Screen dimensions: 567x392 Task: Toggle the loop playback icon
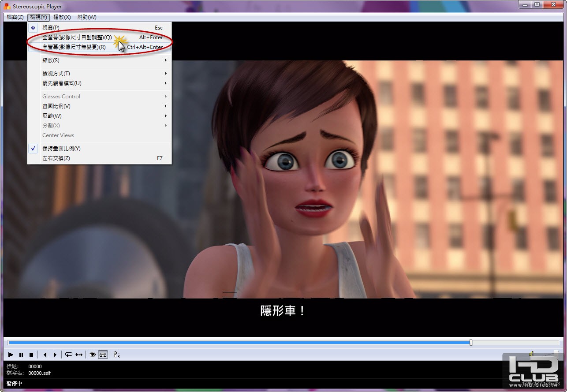69,355
